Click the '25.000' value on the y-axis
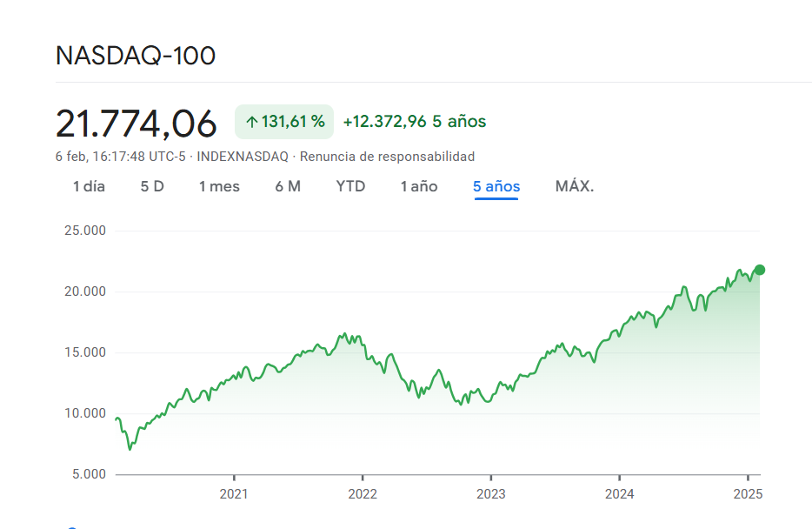This screenshot has height=529, width=812. 86,230
